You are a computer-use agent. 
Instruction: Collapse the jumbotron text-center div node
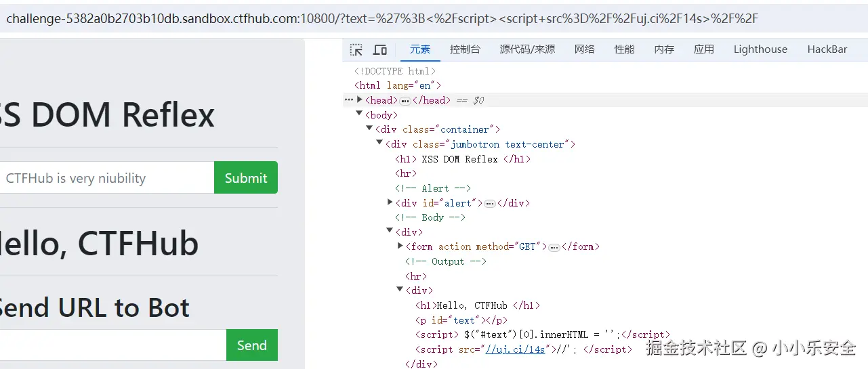379,143
